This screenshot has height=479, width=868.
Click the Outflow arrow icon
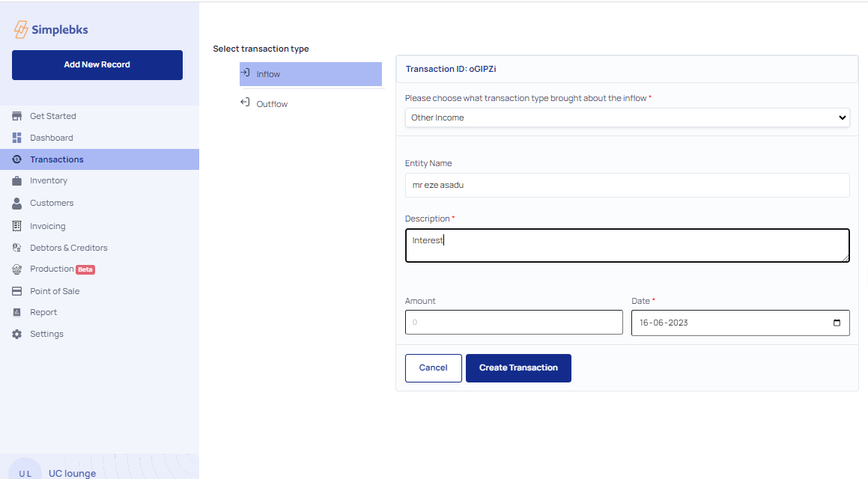(x=245, y=103)
